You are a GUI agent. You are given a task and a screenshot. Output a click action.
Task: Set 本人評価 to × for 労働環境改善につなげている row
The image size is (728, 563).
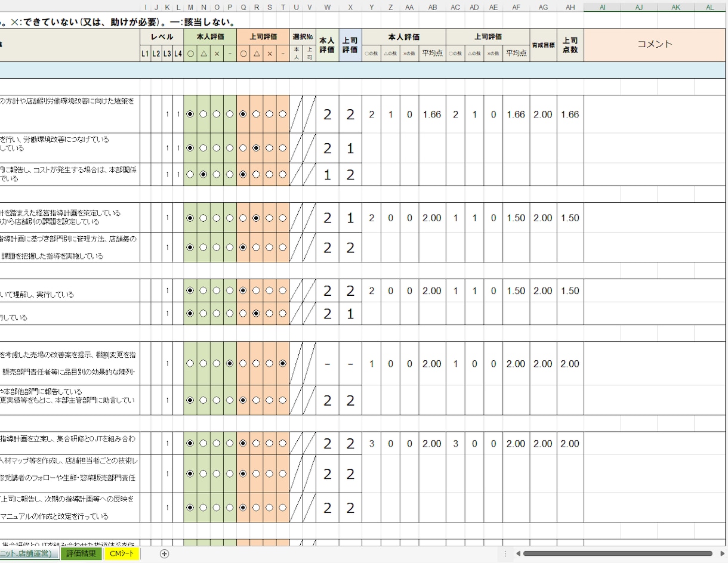point(217,148)
